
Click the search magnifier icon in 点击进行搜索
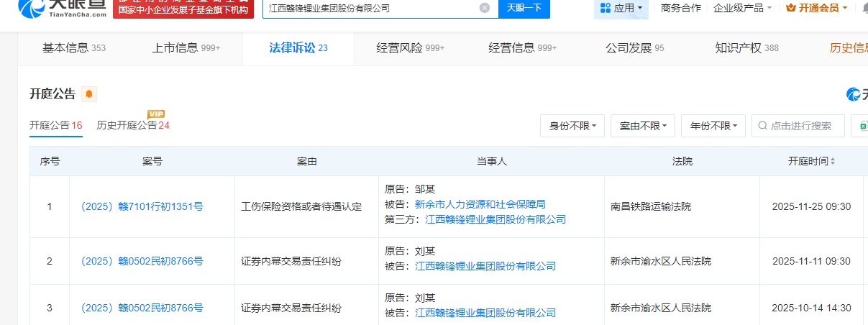[762, 126]
